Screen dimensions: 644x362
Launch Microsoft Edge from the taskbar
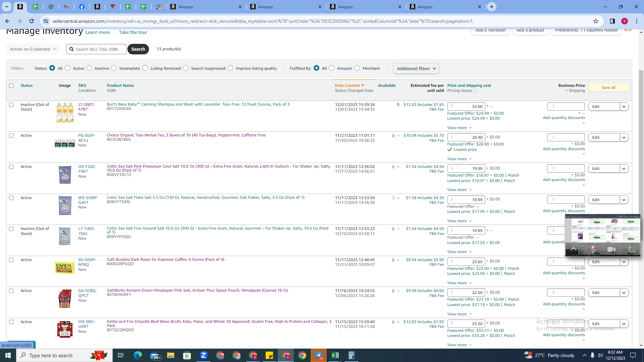138,355
